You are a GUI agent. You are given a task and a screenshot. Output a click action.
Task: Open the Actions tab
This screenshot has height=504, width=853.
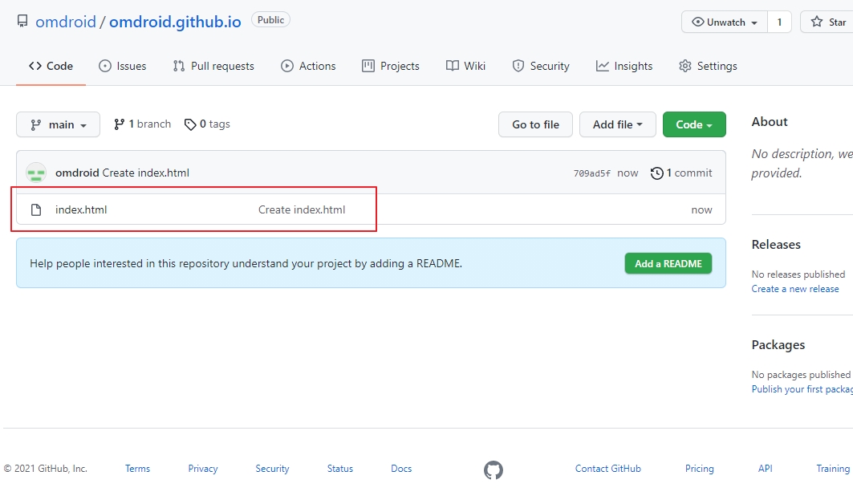click(x=308, y=66)
